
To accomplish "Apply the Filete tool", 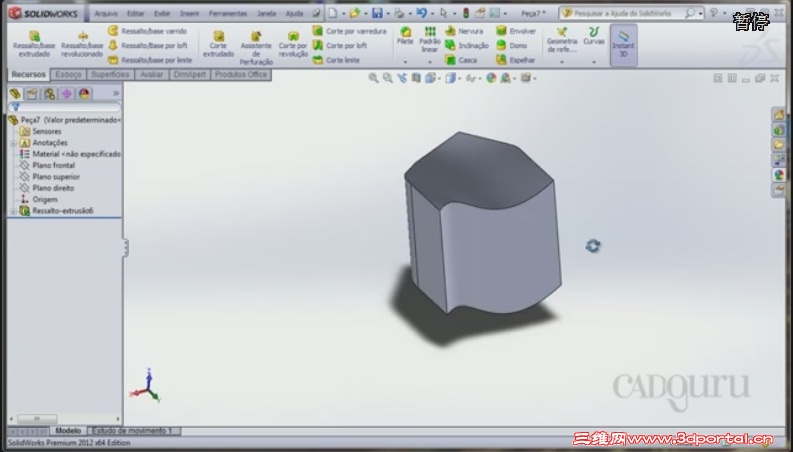I will click(x=405, y=35).
